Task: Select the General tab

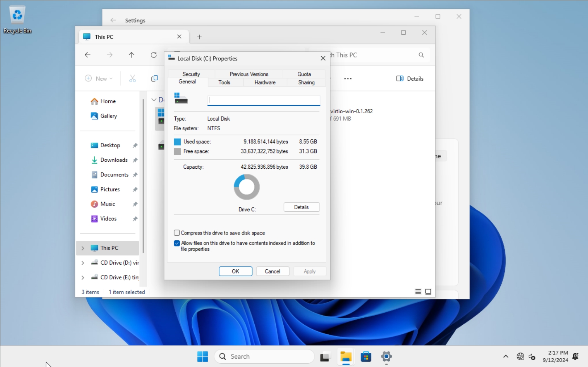Action: 187,82
